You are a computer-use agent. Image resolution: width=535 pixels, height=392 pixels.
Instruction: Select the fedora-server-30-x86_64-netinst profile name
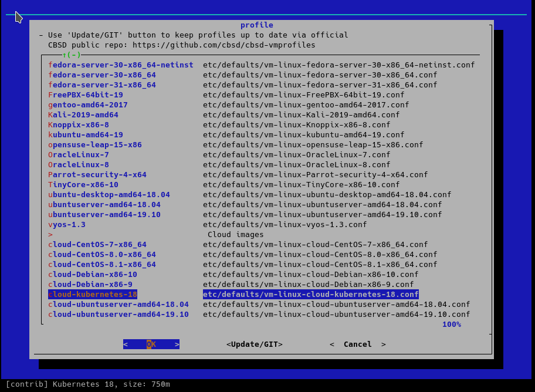coord(121,65)
